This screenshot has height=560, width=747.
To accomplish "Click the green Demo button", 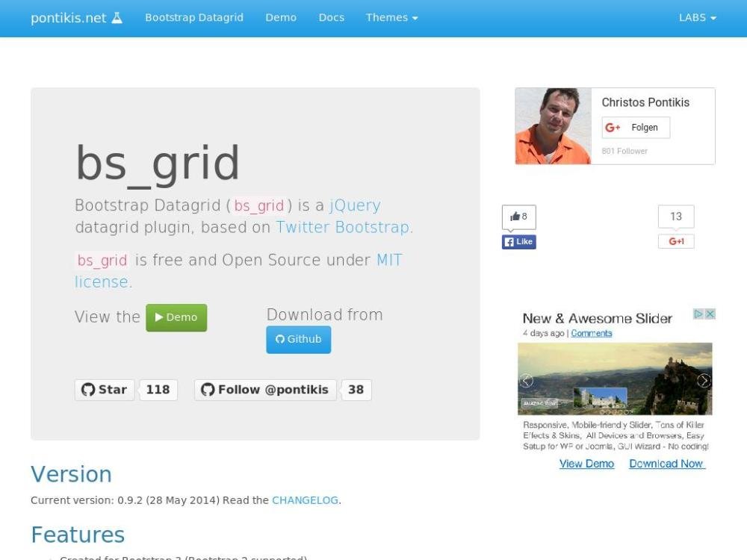I will click(176, 317).
